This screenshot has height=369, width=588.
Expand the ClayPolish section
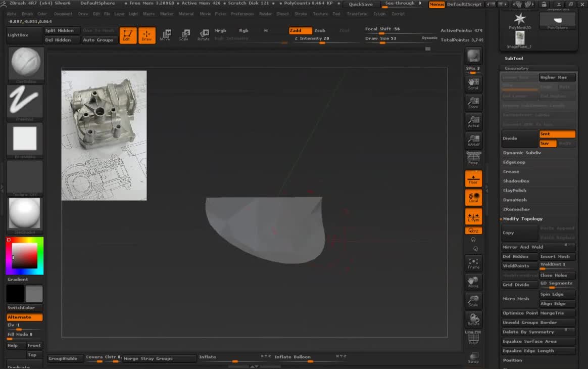point(514,191)
